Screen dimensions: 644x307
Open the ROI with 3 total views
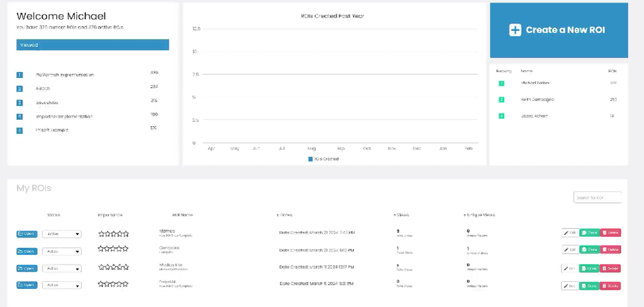(26, 234)
